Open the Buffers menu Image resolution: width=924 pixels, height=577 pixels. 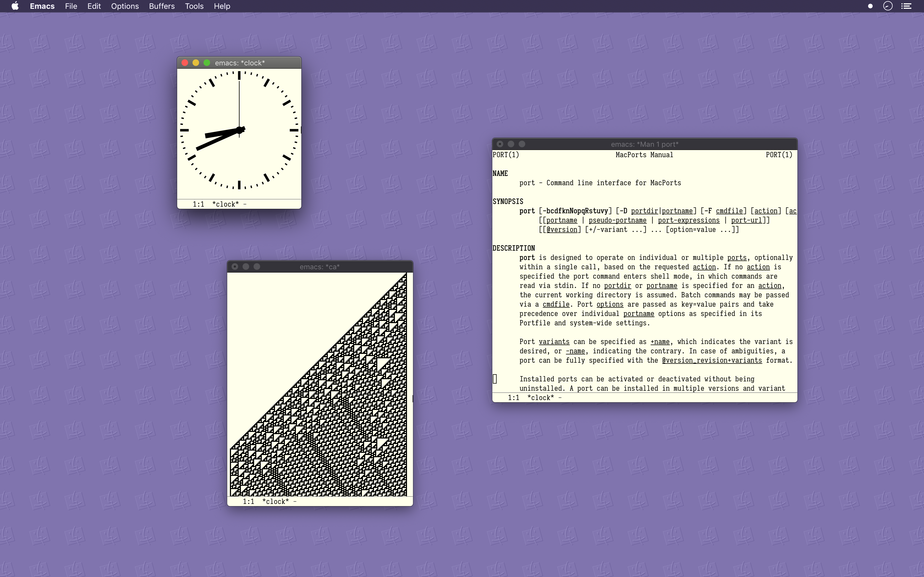(161, 6)
